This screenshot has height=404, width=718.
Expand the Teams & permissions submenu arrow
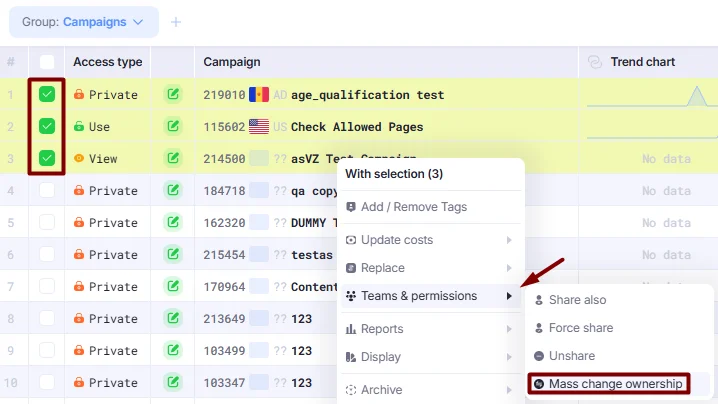point(509,296)
